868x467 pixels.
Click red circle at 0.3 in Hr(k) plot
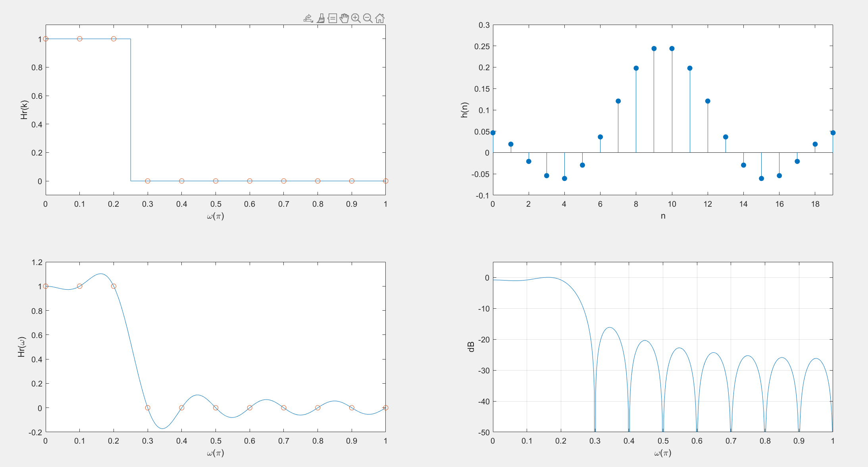pyautogui.click(x=148, y=181)
